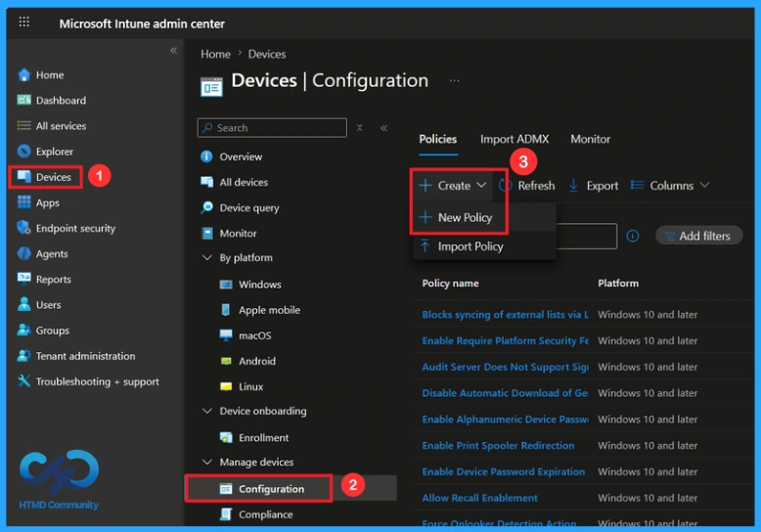Open Configuration under Manage devices
This screenshot has height=532, width=761.
tap(271, 489)
